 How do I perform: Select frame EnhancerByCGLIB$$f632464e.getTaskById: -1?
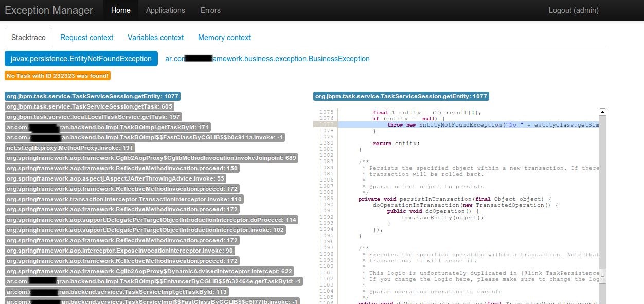coord(154,281)
